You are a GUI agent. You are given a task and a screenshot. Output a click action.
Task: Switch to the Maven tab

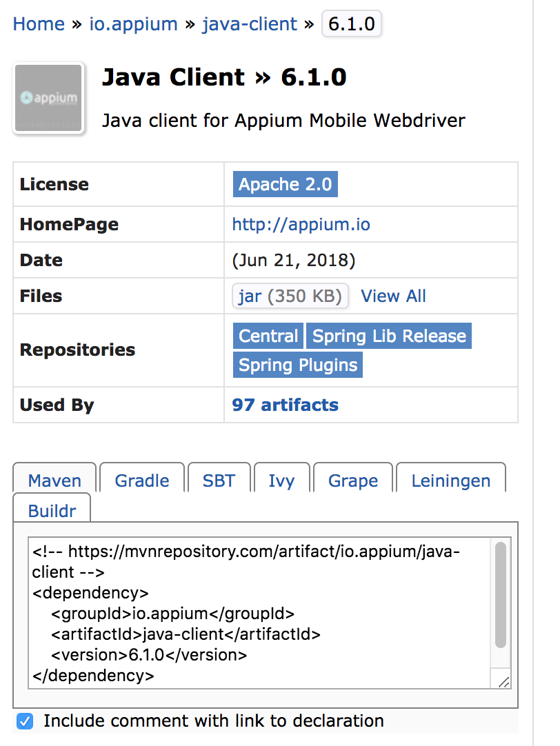(54, 478)
